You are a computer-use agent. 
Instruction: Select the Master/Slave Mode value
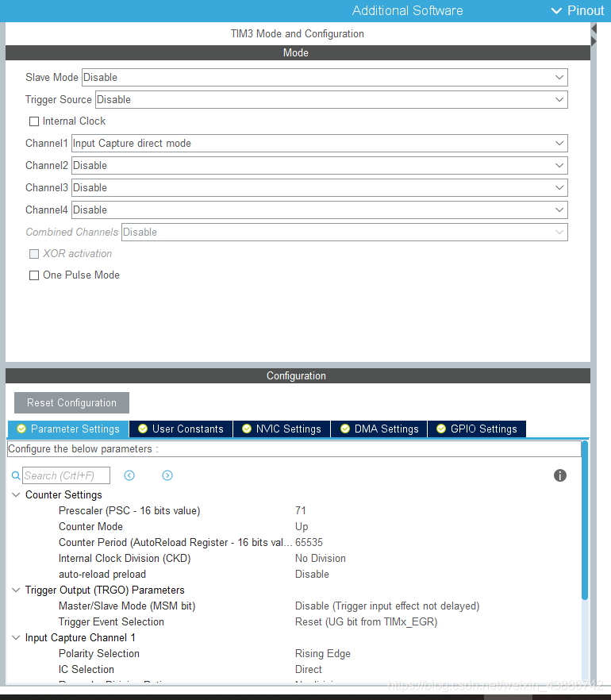(x=387, y=606)
